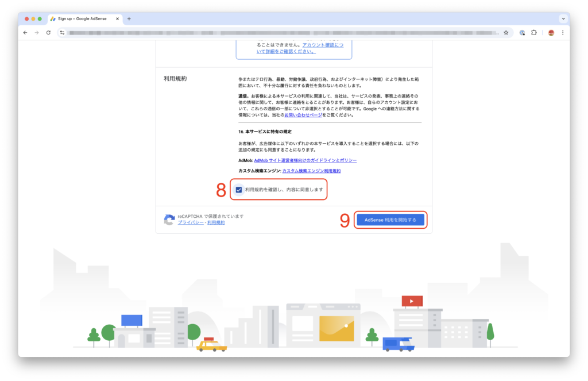Open the お問い合わせページ link
This screenshot has width=588, height=381.
[x=303, y=116]
